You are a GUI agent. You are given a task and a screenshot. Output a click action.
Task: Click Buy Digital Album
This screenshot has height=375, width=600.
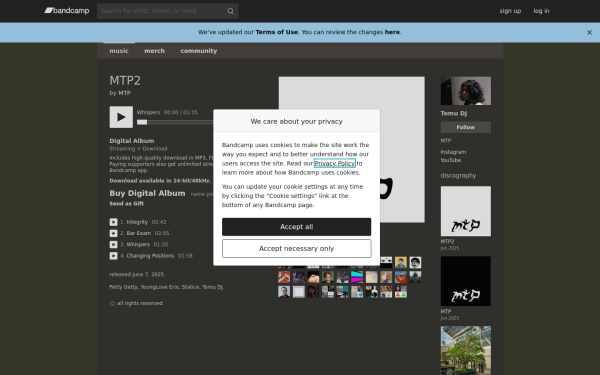[147, 193]
